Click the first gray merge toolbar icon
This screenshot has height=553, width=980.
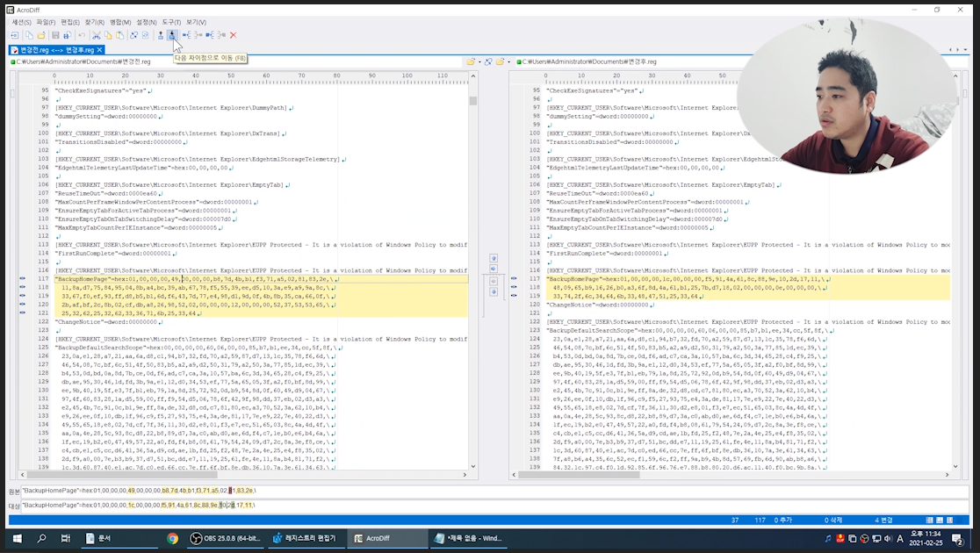coord(198,36)
